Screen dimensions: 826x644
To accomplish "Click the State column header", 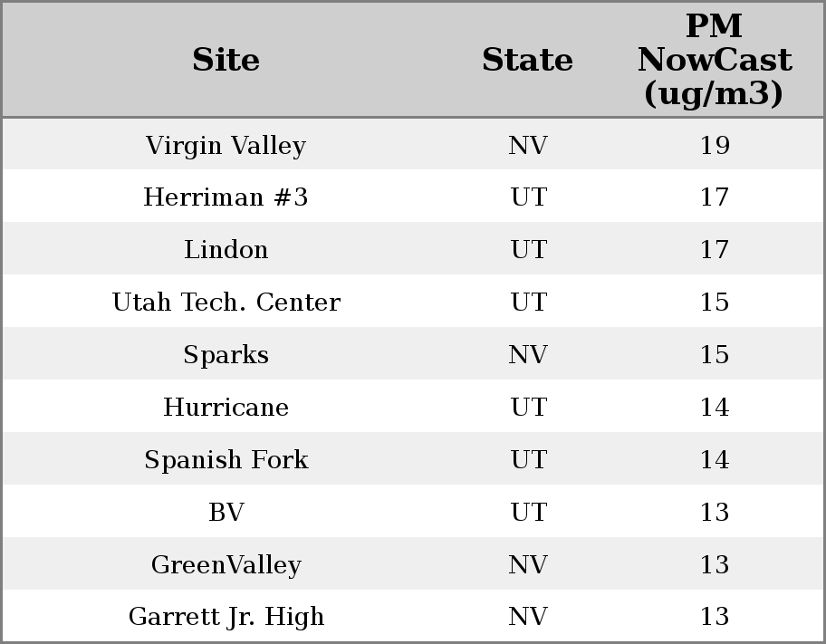I will pyautogui.click(x=527, y=60).
